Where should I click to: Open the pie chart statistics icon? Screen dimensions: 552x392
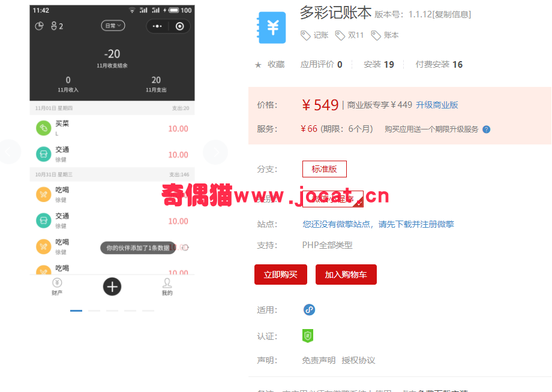click(39, 26)
